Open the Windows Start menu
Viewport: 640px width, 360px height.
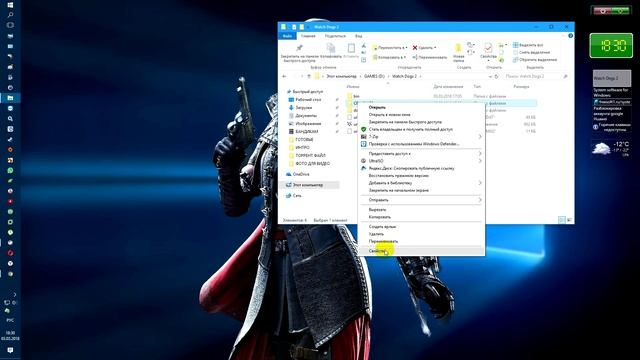tap(10, 5)
